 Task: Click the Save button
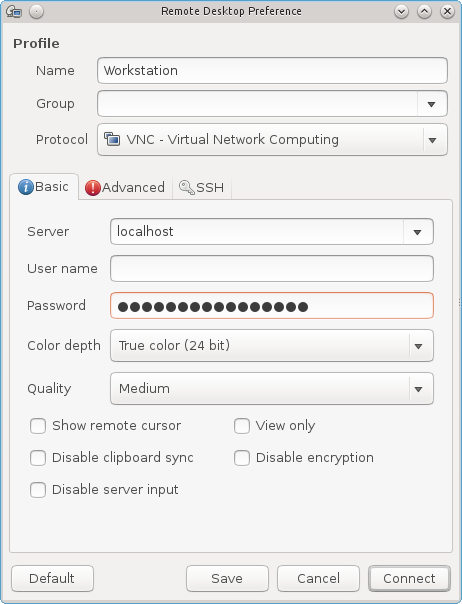pos(227,578)
